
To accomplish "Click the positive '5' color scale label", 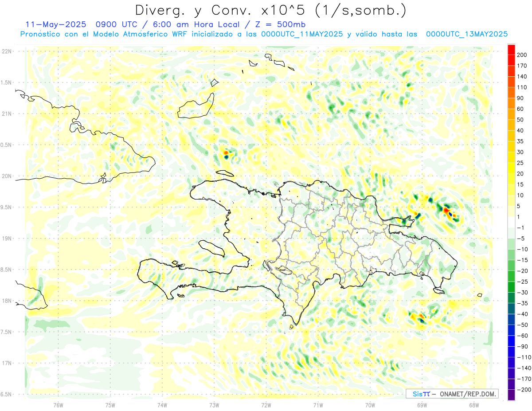I will click(519, 206).
